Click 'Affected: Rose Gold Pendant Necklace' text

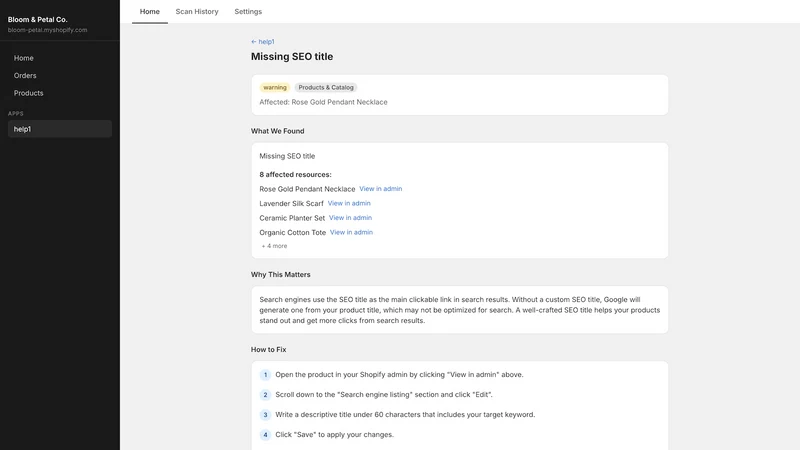(323, 102)
